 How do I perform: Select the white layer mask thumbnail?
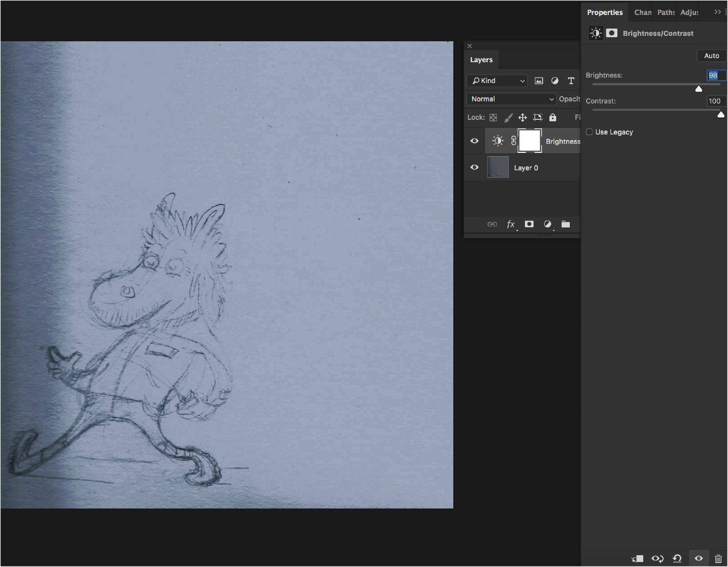(529, 141)
